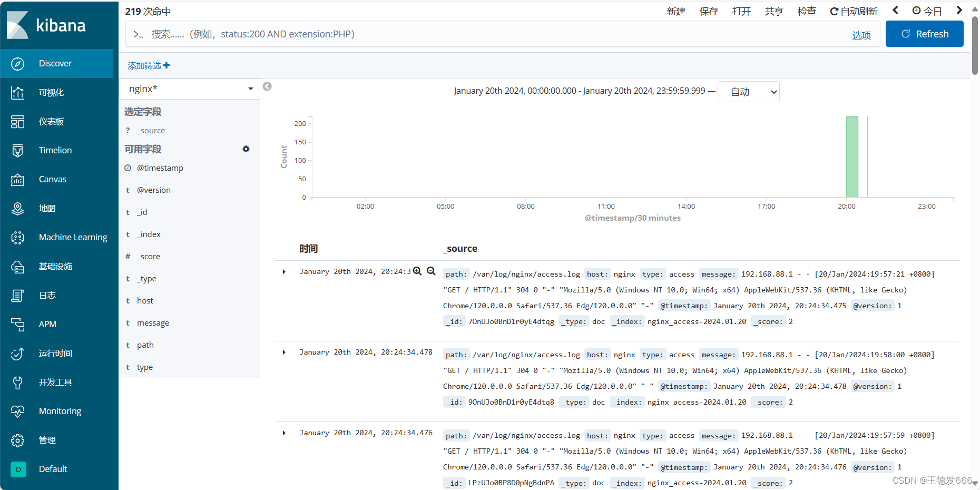
Task: Open the Timelion icon
Action: pyautogui.click(x=17, y=151)
